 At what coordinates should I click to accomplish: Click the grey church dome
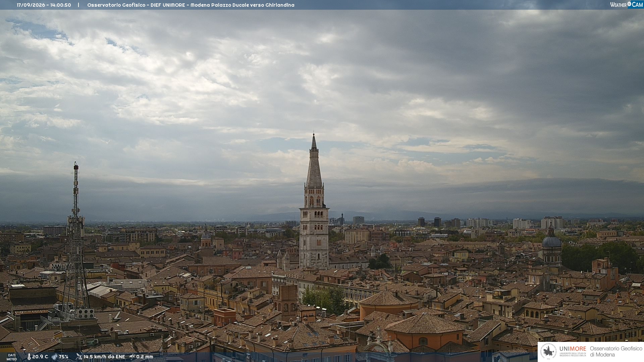[551, 241]
